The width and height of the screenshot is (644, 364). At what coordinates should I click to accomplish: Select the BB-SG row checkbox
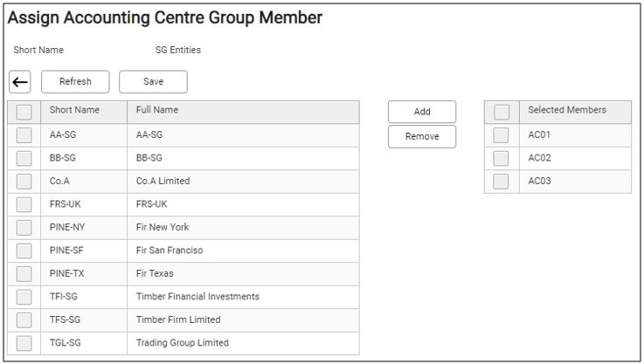click(24, 158)
